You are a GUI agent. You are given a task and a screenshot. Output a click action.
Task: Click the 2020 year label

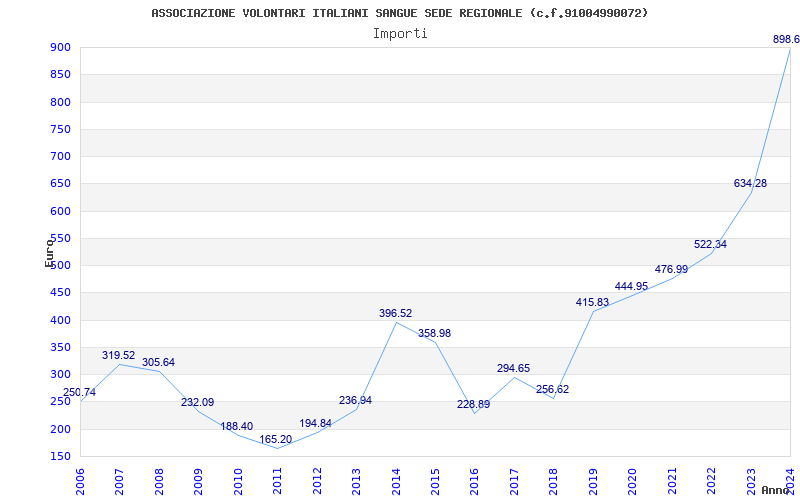[x=632, y=482]
